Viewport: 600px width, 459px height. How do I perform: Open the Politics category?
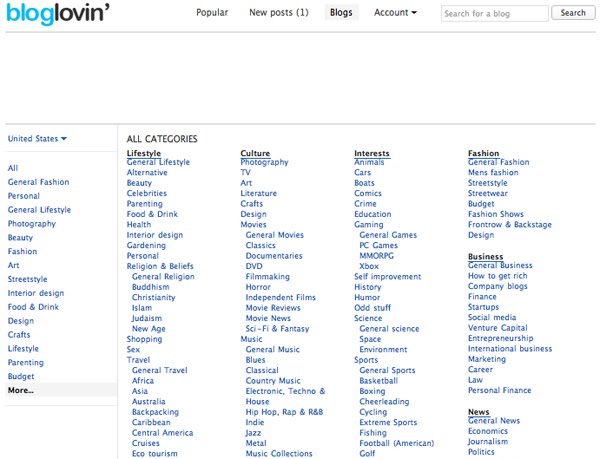pyautogui.click(x=481, y=452)
